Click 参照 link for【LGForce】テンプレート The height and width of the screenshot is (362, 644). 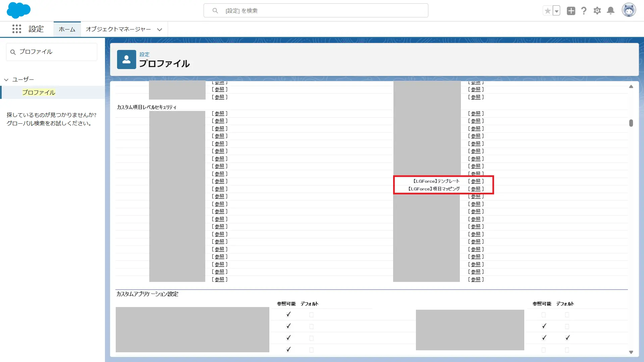(x=476, y=181)
